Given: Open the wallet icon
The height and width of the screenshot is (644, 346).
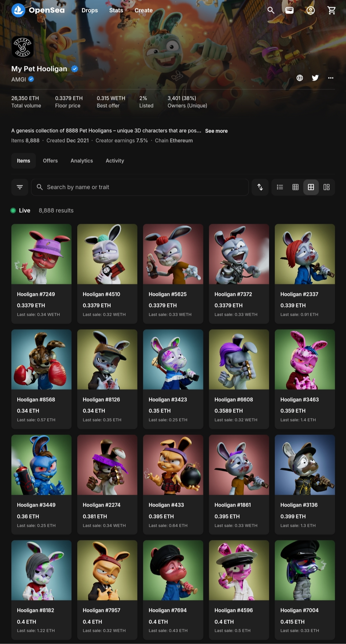Looking at the screenshot, I should tap(290, 10).
